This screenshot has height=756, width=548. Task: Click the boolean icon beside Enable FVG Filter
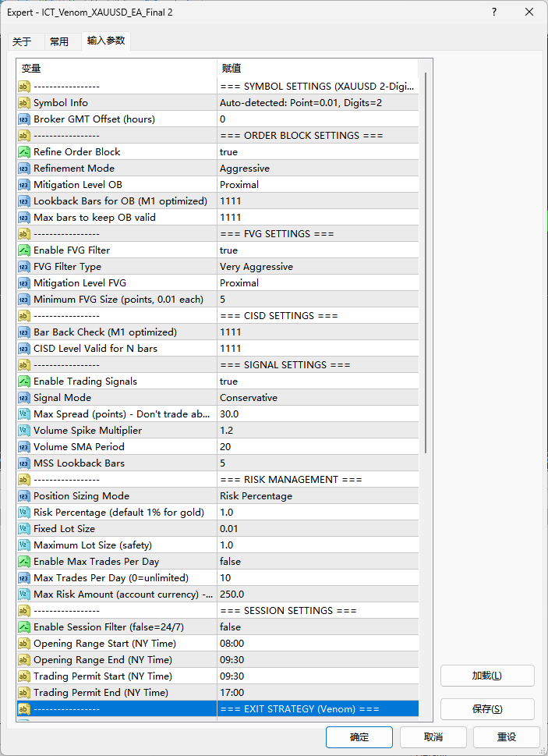coord(24,250)
